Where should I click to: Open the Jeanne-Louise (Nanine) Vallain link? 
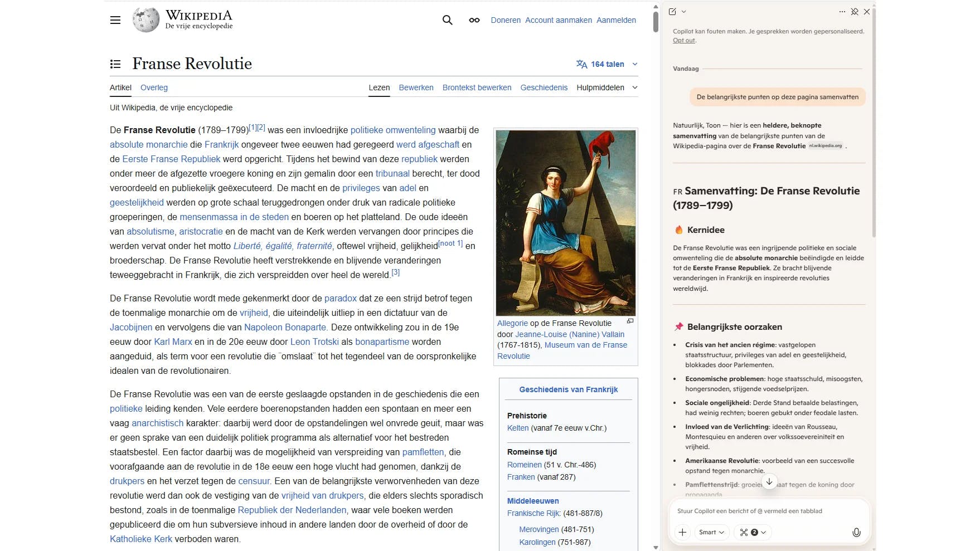point(570,334)
